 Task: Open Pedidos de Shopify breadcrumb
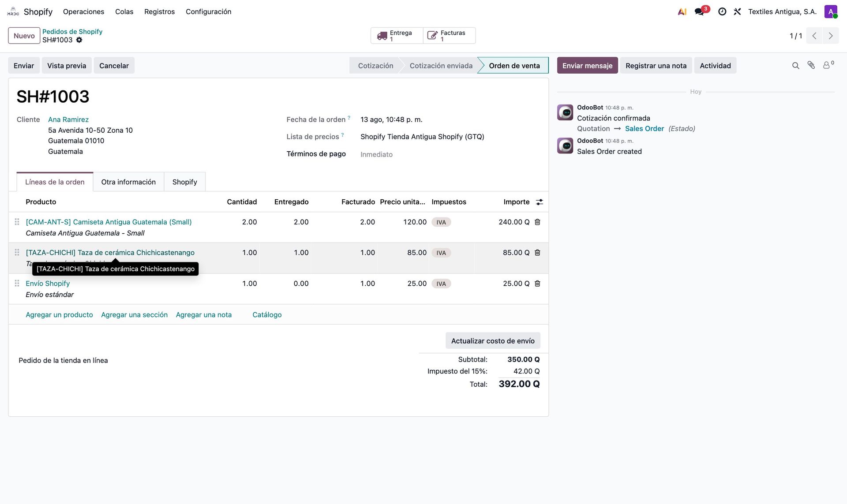pyautogui.click(x=72, y=32)
